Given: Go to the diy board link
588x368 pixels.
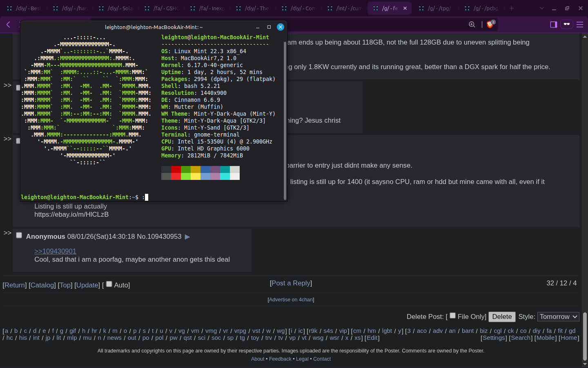Looking at the screenshot, I should (x=537, y=331).
